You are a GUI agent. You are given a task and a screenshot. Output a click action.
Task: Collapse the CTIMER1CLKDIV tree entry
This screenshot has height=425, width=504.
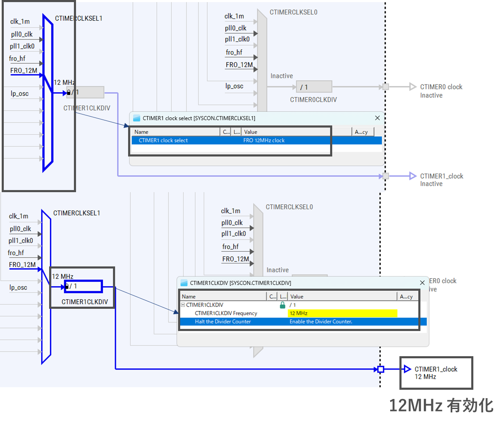(x=182, y=305)
